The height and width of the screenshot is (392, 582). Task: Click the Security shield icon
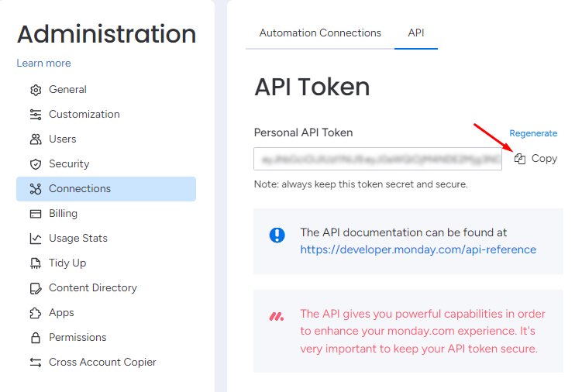click(35, 164)
